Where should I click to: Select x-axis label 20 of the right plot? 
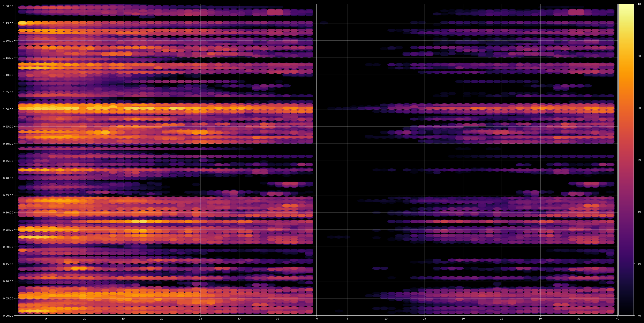point(463,319)
